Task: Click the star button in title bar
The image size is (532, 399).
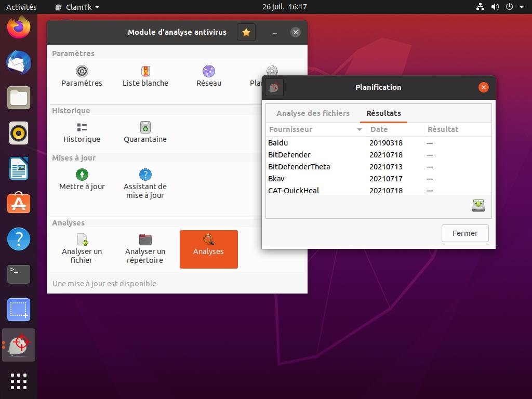Action: (246, 32)
